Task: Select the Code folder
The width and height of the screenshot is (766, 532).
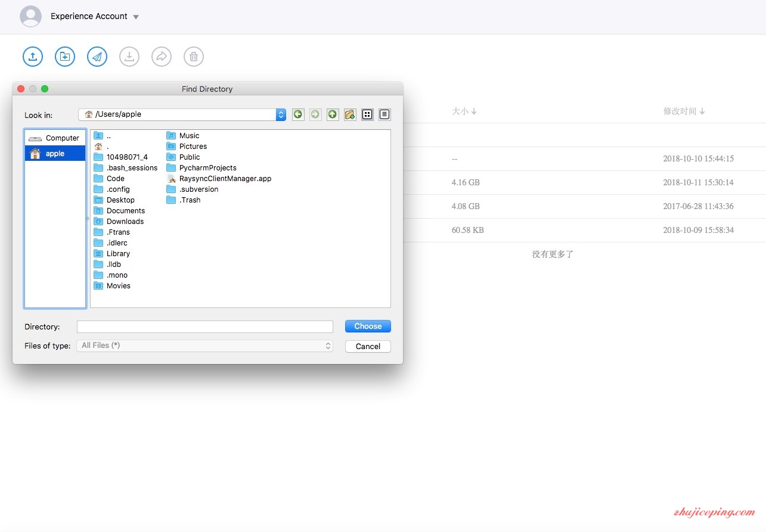Action: point(109,179)
